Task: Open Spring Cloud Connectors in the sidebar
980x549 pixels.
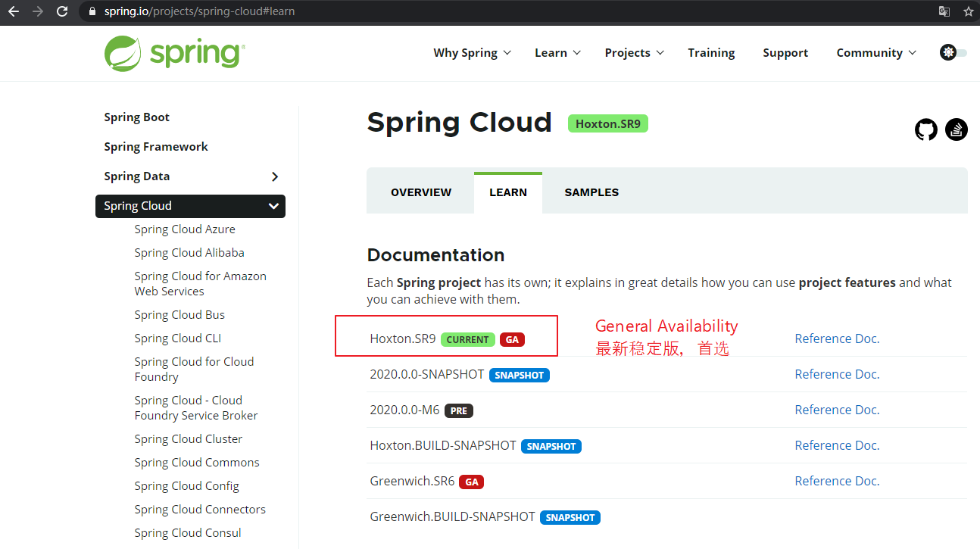Action: pos(200,510)
